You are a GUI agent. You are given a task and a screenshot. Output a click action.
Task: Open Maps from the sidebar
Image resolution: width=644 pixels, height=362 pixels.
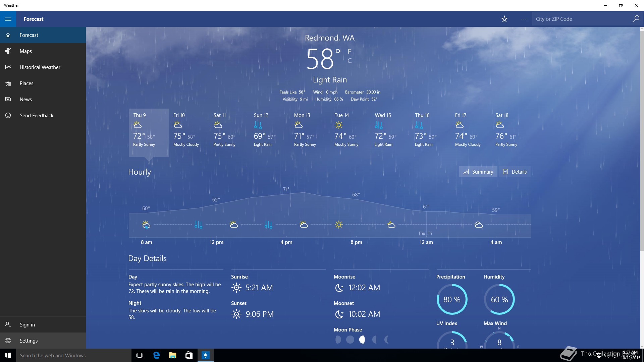(x=25, y=51)
